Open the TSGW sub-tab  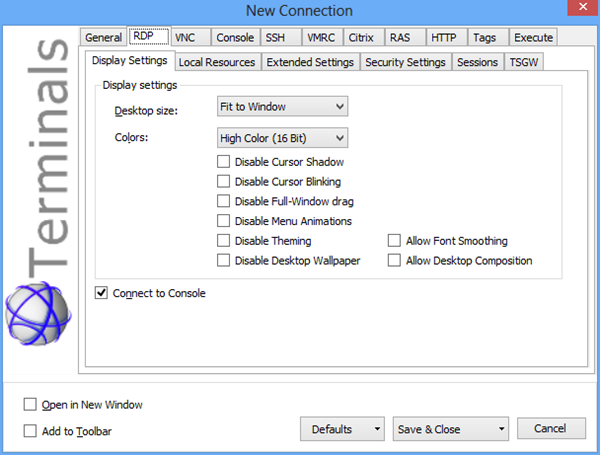(x=524, y=62)
